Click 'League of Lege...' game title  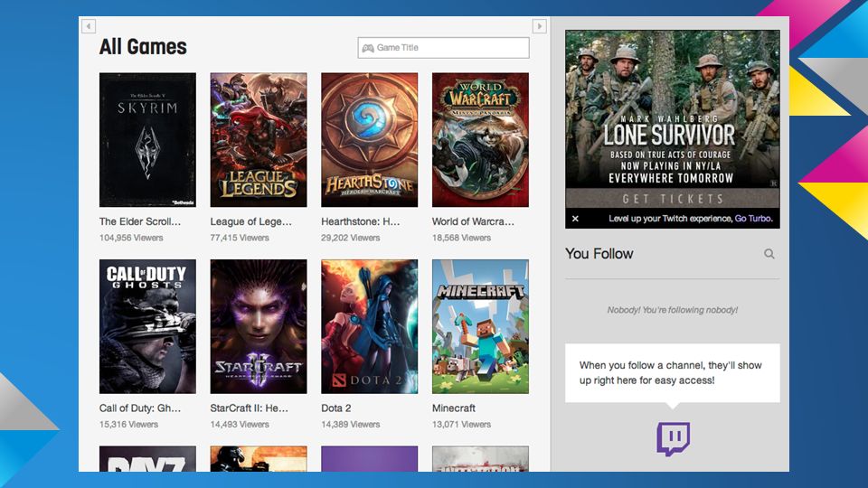[250, 221]
